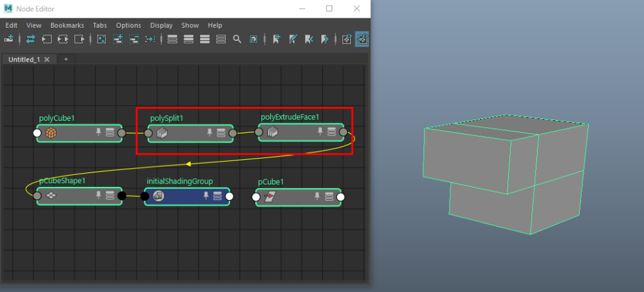Add a new tab with plus button
This screenshot has height=292, width=644.
(66, 59)
